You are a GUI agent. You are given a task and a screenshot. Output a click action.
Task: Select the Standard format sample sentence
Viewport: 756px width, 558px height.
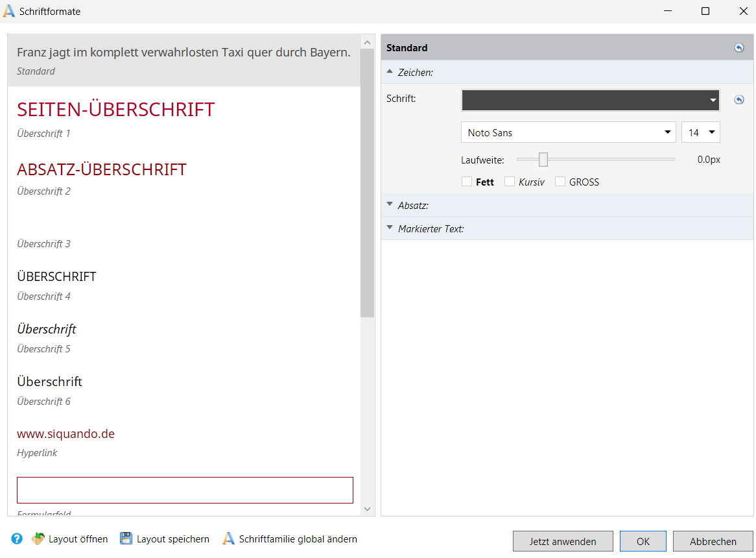click(x=183, y=52)
